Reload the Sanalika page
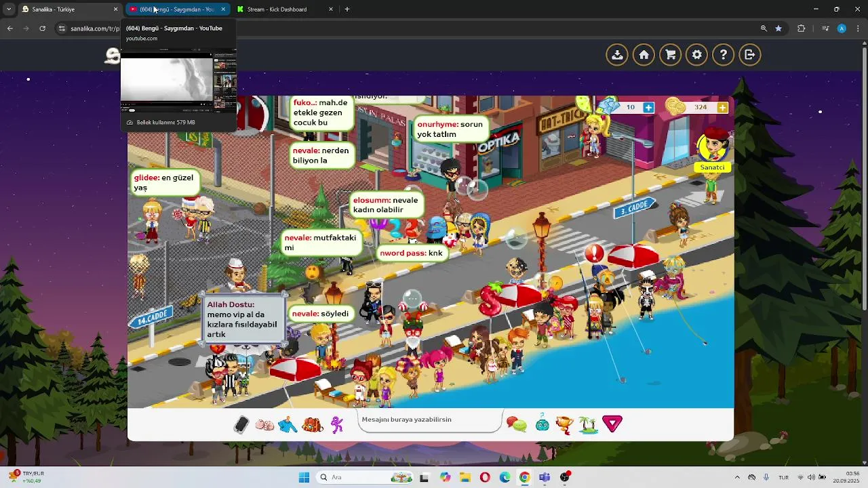Screen dimensions: 868x488 (x=42, y=28)
